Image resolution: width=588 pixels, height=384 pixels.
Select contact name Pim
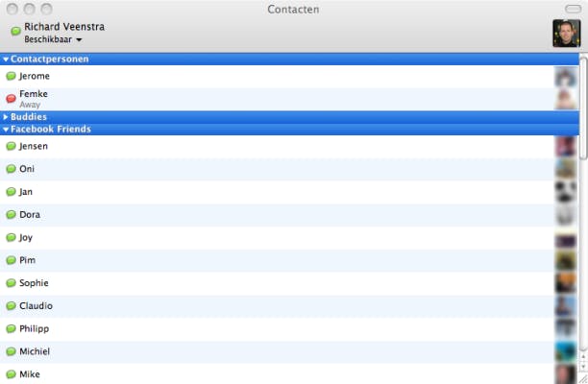tap(27, 260)
